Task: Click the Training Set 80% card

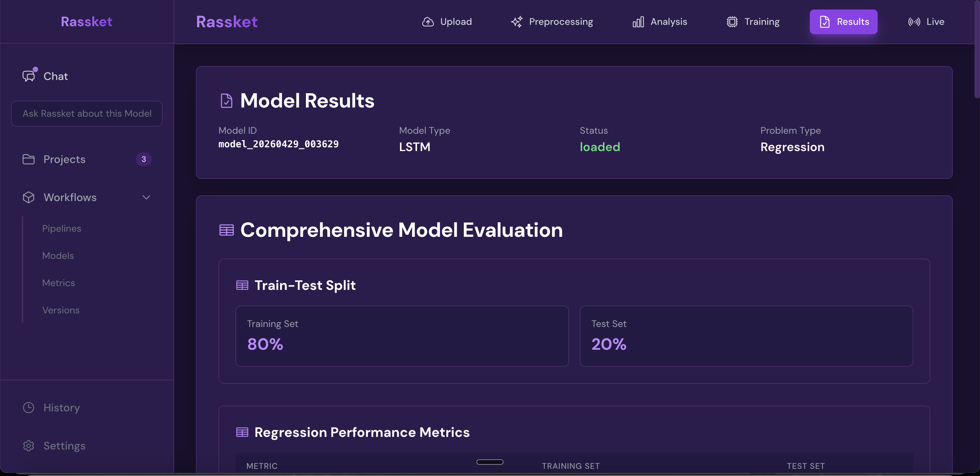Action: coord(402,336)
